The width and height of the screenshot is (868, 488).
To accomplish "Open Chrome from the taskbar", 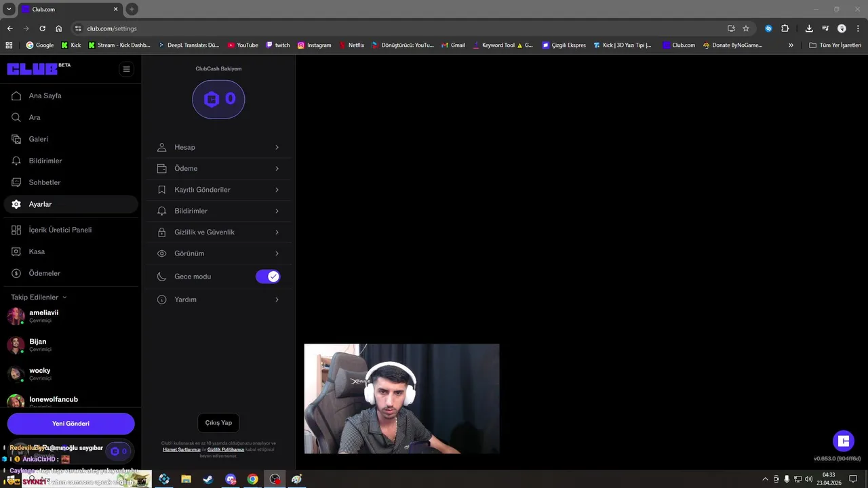I will [252, 479].
